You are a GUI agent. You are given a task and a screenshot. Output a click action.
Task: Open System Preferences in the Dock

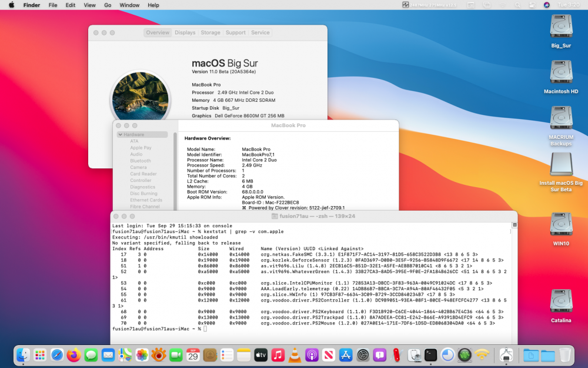click(x=363, y=355)
